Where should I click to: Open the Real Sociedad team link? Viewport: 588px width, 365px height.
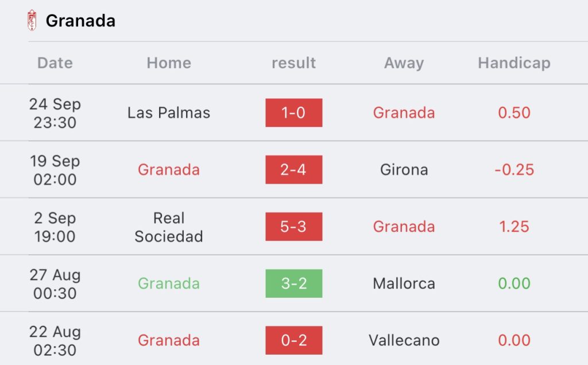169,227
